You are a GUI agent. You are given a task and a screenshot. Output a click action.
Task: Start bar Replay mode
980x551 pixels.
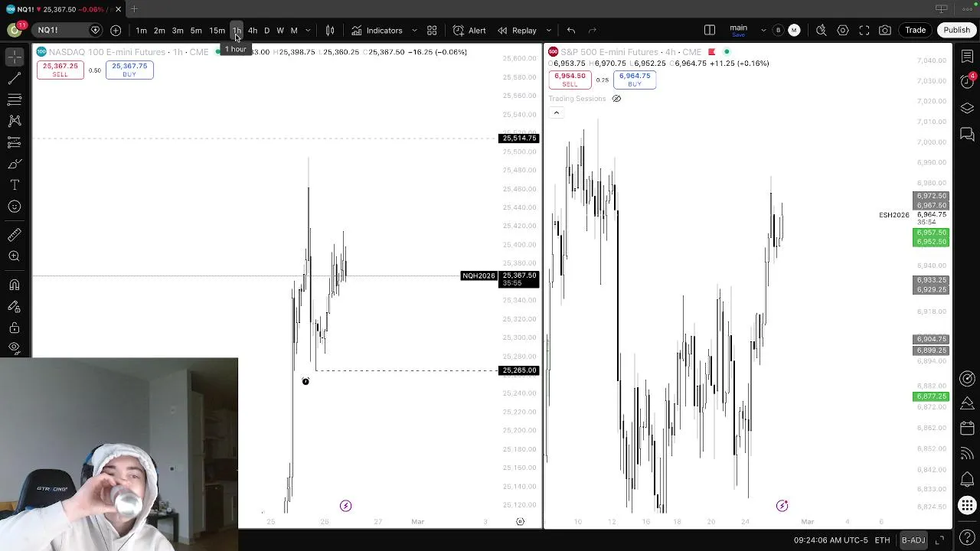click(x=518, y=31)
